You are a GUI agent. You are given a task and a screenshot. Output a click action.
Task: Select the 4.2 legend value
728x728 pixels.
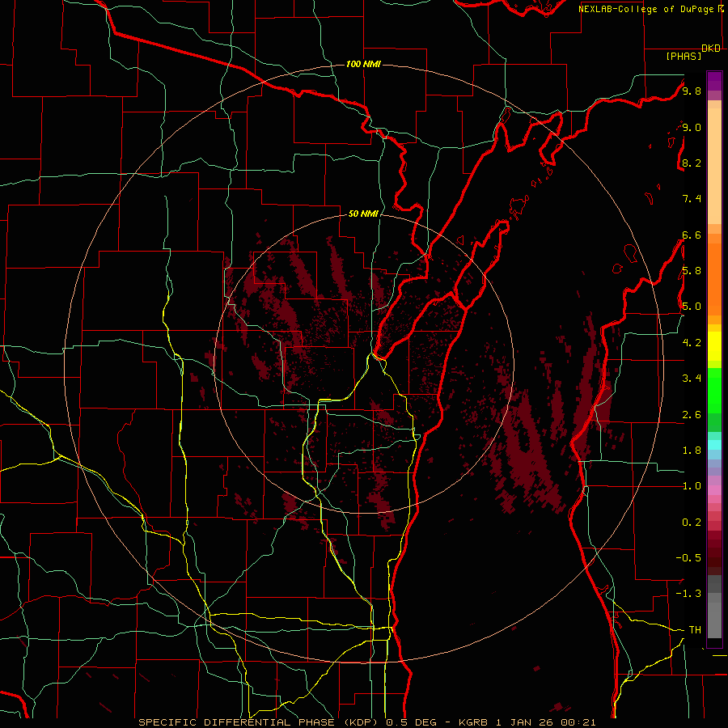click(692, 343)
